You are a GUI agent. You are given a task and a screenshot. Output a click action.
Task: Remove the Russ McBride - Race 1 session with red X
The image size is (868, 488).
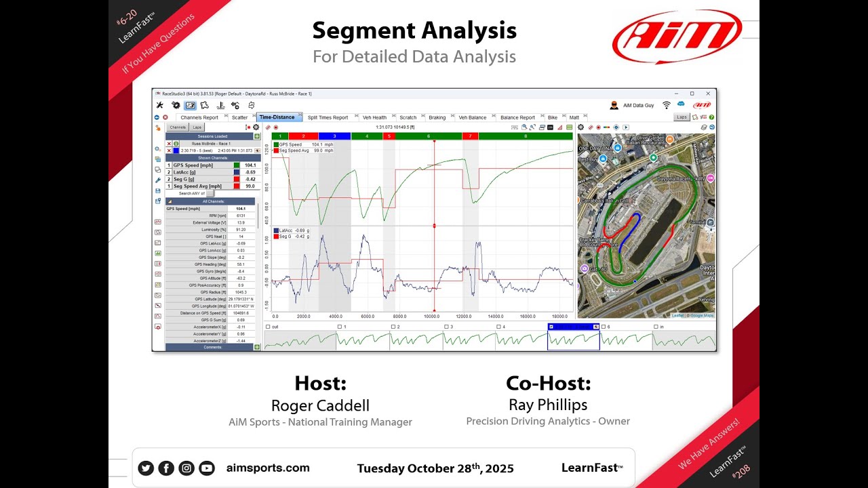[169, 144]
